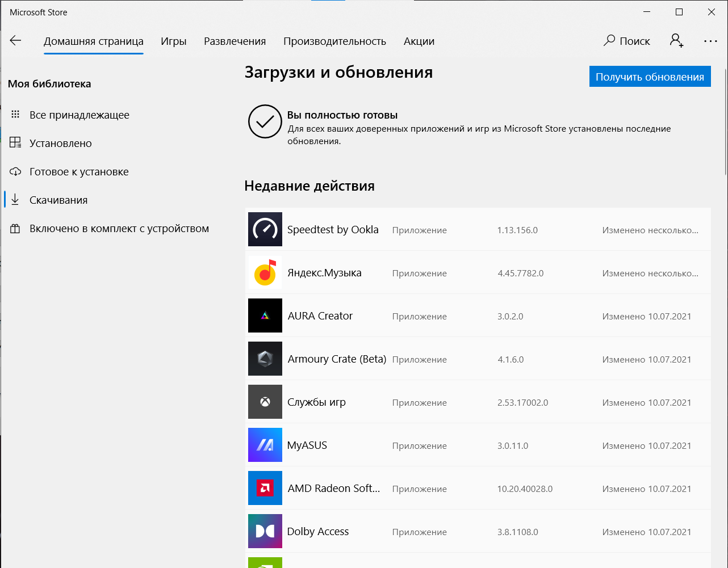Open the Акции tab
Viewport: 728px width, 568px height.
tap(419, 41)
